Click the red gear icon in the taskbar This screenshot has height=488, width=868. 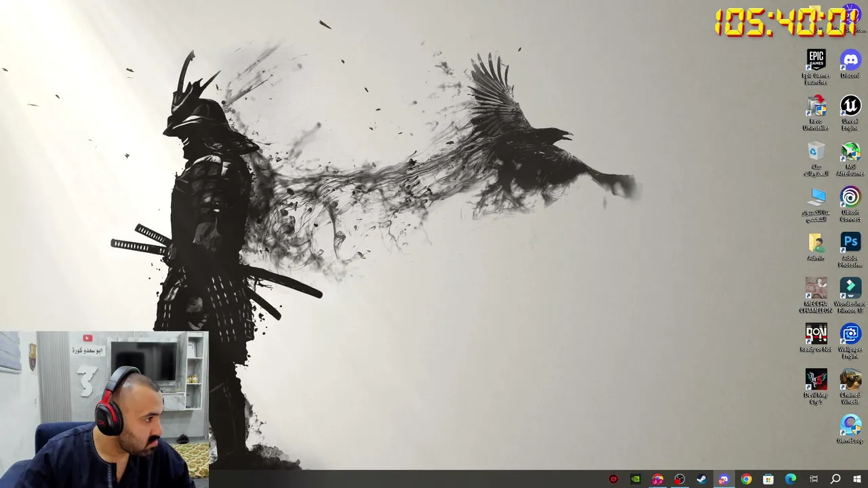click(x=613, y=479)
